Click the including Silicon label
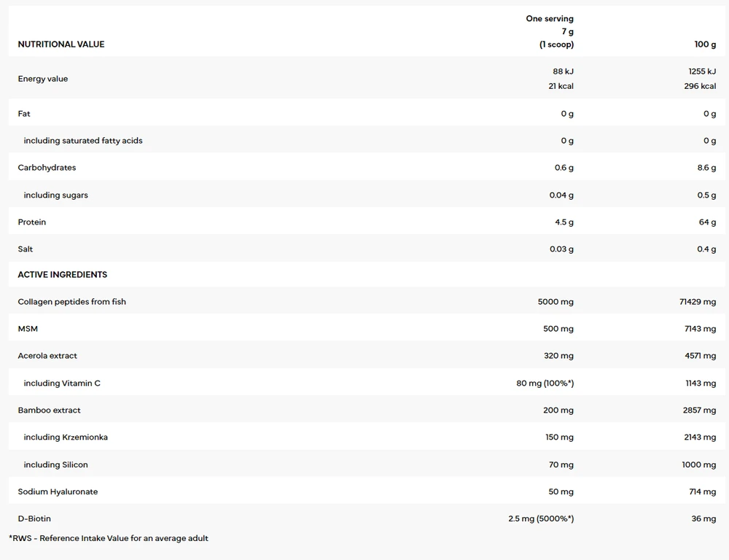 tap(56, 464)
